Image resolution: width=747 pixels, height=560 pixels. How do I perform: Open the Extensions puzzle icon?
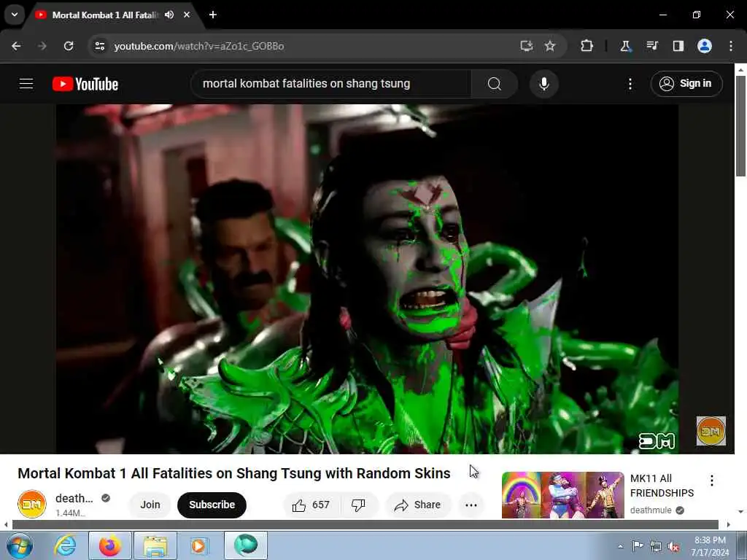click(x=587, y=46)
